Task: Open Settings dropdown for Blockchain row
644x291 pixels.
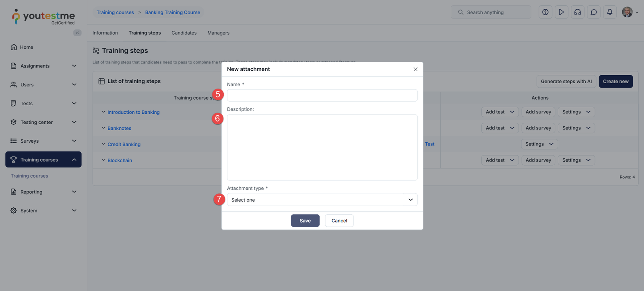Action: [x=576, y=160]
